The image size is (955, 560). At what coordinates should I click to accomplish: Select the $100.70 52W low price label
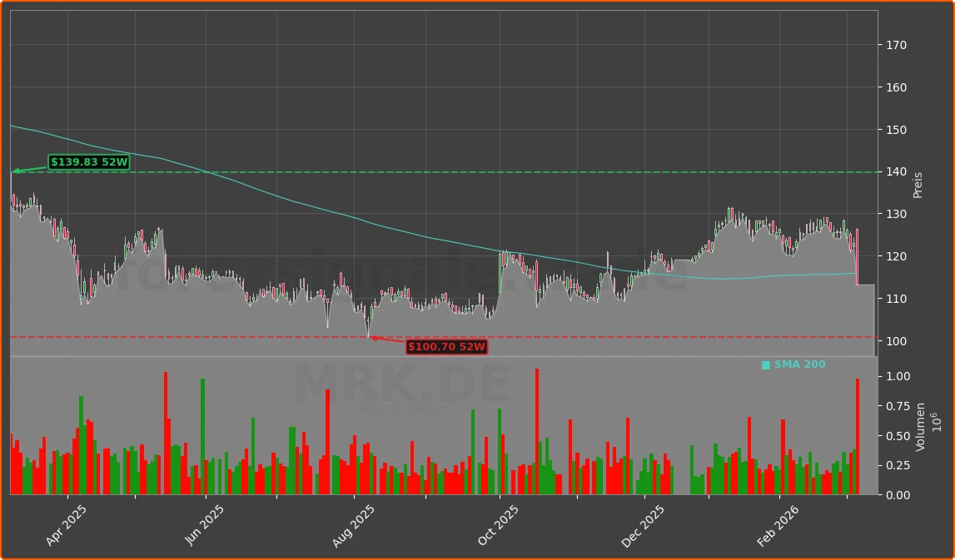tap(446, 347)
